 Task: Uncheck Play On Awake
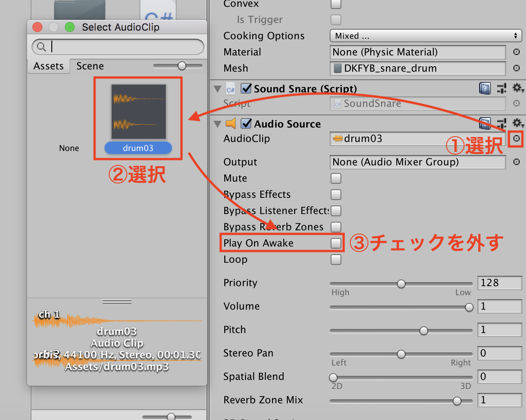click(x=336, y=243)
